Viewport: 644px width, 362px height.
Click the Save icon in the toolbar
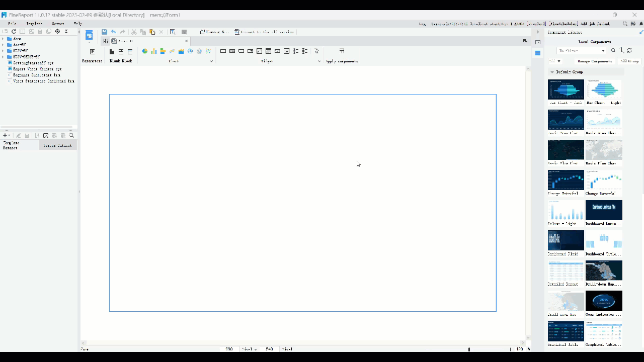click(x=104, y=32)
